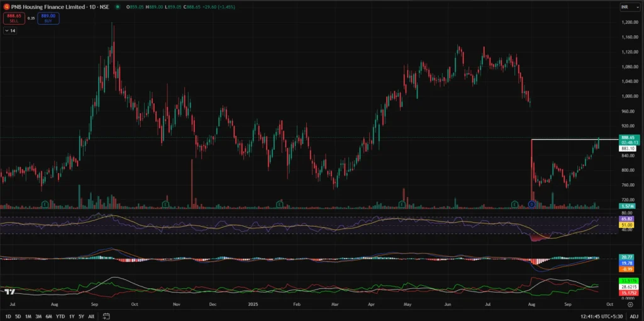Select the white horizontal line label 883.10
The width and height of the screenshot is (644, 321).
click(628, 149)
